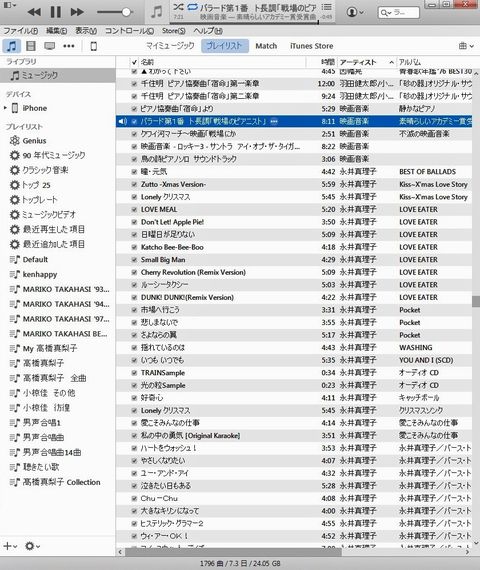Uncheck the Katcho Bee-Bee-Boo checkbox
480x570 pixels.
(x=134, y=247)
